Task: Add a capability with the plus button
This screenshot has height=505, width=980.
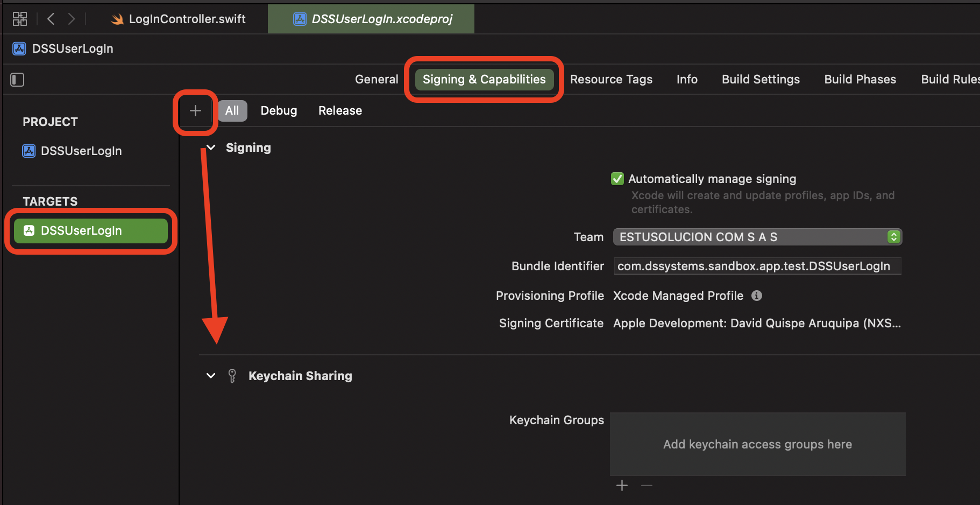Action: click(x=195, y=111)
